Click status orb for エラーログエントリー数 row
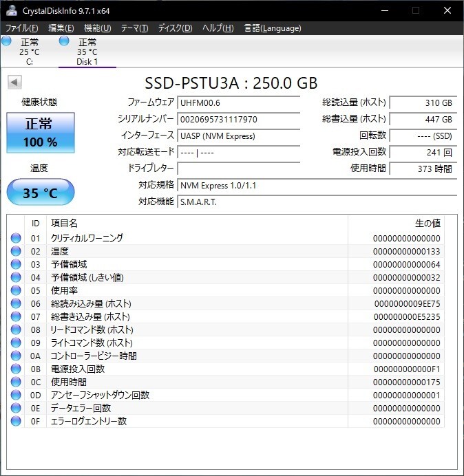Viewport: 464px width, 476px height. 16,421
